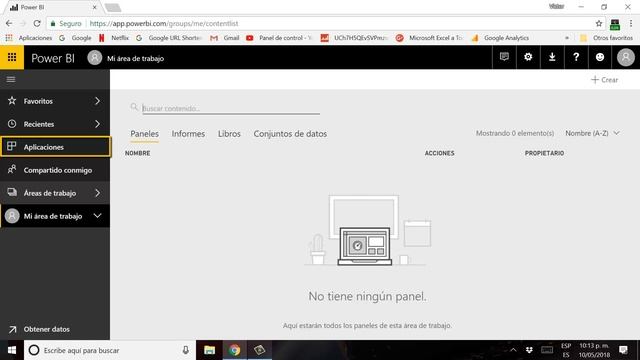Open the Gmail bookmark
Viewport: 640px width, 360px height.
click(224, 38)
